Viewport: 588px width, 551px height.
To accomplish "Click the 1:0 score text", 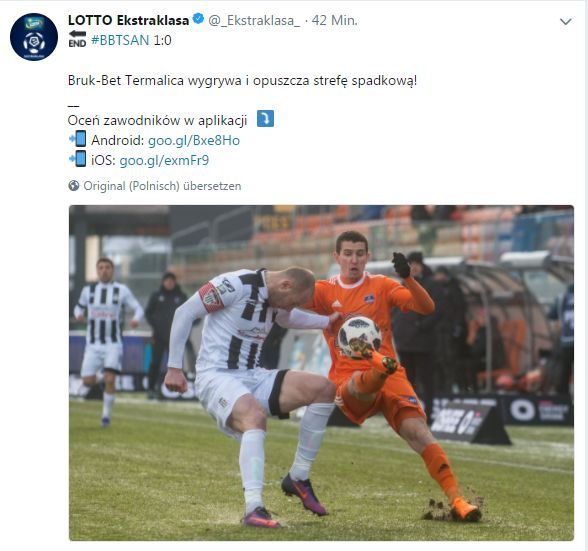I will point(162,40).
